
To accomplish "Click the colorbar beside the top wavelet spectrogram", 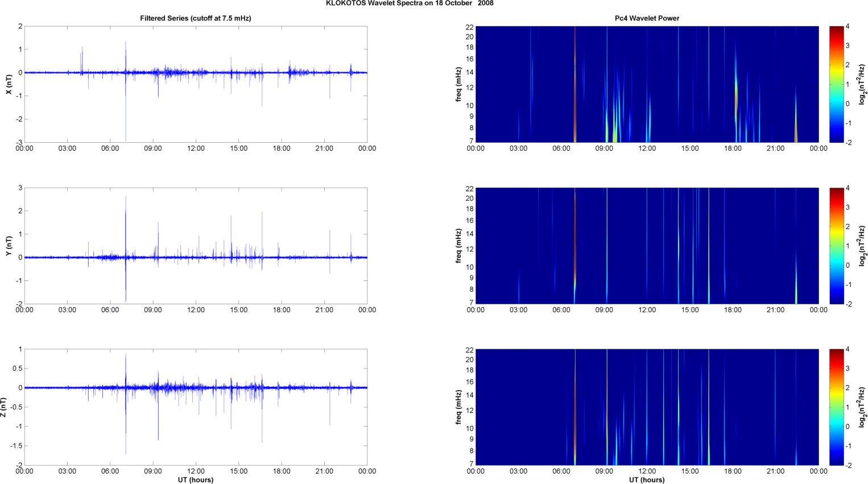I will [836, 84].
